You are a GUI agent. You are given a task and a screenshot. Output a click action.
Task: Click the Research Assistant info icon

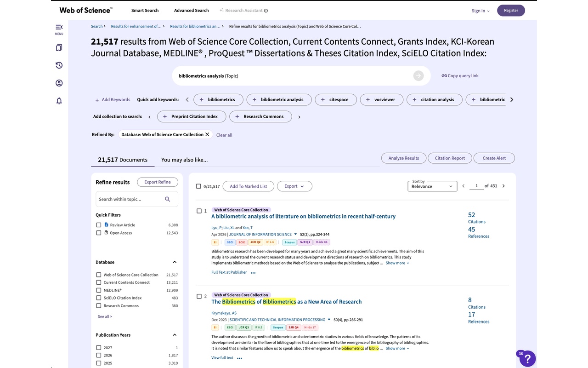[266, 11]
